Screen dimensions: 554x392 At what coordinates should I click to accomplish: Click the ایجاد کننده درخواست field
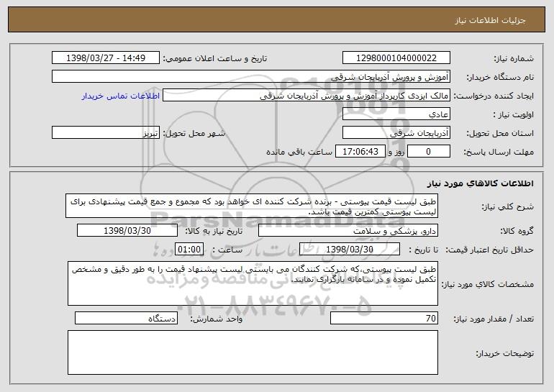[x=306, y=96]
